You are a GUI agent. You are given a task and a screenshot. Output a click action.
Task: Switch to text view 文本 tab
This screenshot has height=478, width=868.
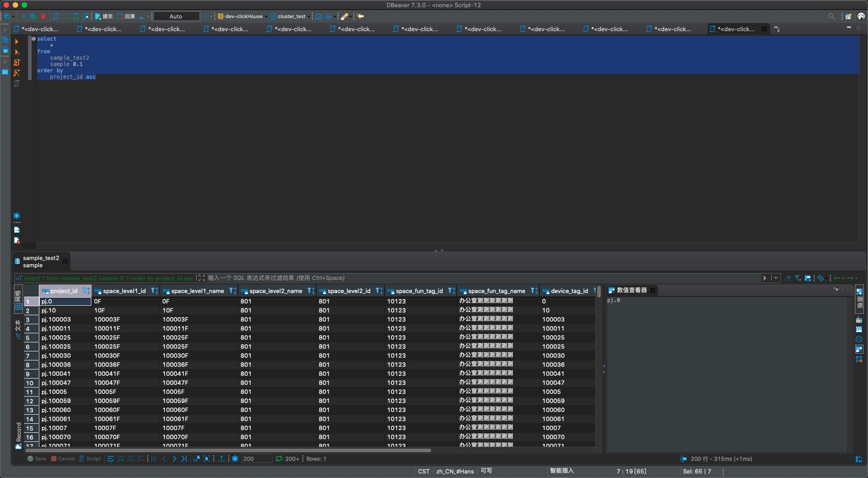click(x=19, y=330)
